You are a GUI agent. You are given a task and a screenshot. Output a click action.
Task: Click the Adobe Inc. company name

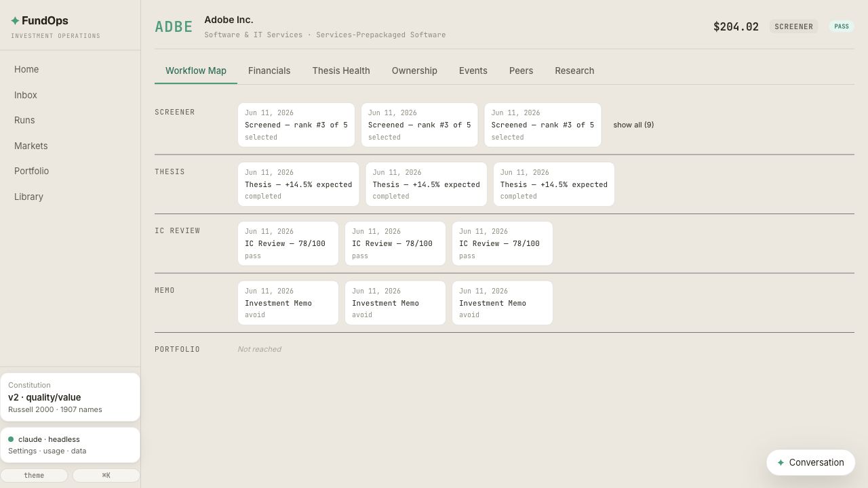tap(229, 20)
